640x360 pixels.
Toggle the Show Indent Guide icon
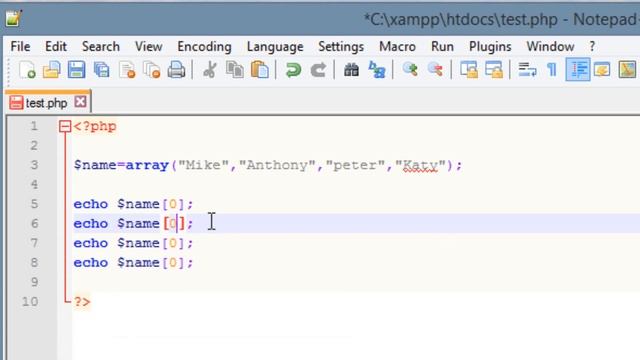click(578, 69)
